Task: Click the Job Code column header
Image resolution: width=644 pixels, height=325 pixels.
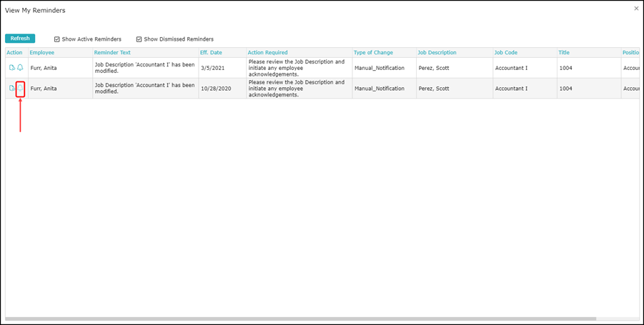Action: coord(506,53)
